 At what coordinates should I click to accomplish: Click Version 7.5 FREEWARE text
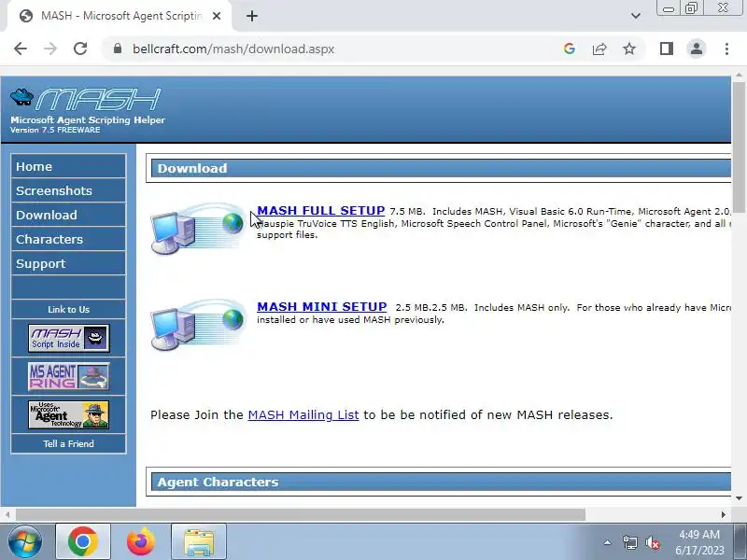pyautogui.click(x=55, y=130)
